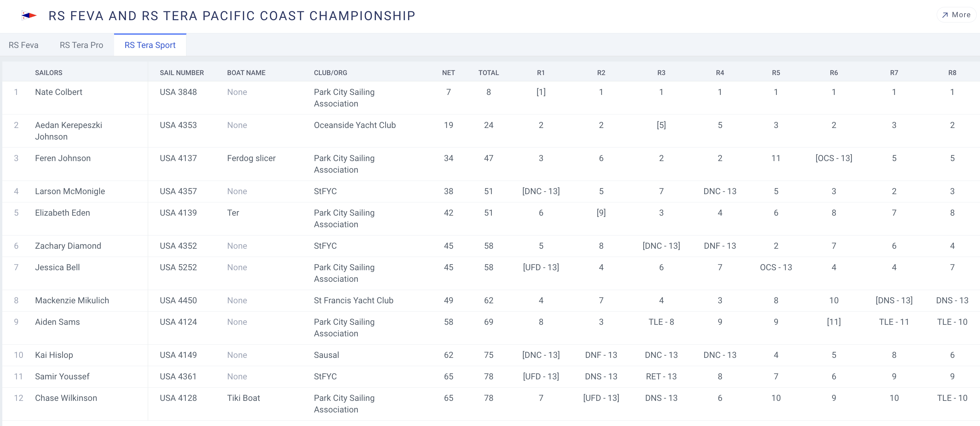Image resolution: width=980 pixels, height=426 pixels.
Task: Open Feren Johnson's results row
Action: click(63, 158)
